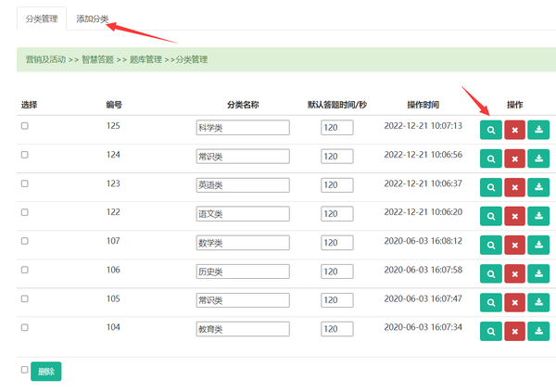Viewport: 556px width, 392px height.
Task: Open search icon for category 107
Action: (491, 246)
